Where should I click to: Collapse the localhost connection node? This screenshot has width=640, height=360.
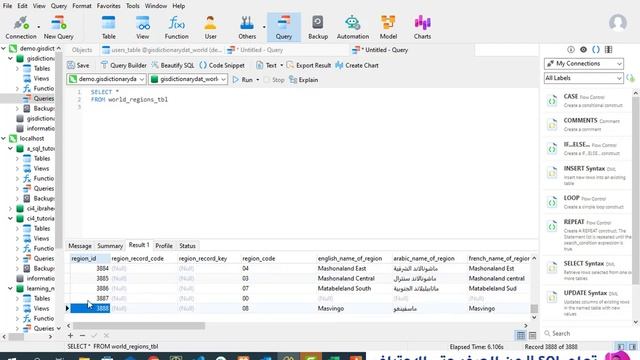point(4,138)
